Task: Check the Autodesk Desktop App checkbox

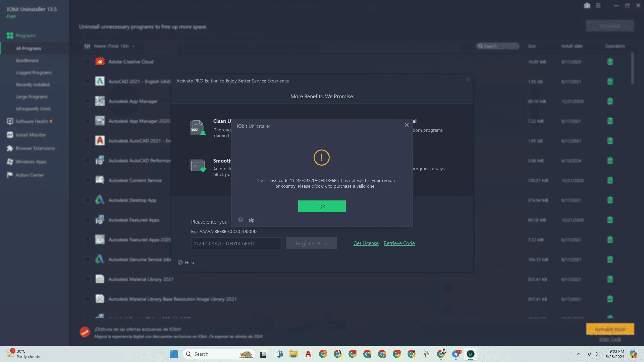Action: (87, 200)
